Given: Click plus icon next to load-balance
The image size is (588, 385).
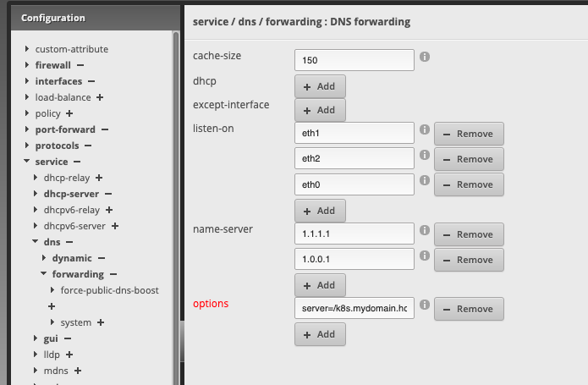Looking at the screenshot, I should [x=100, y=97].
